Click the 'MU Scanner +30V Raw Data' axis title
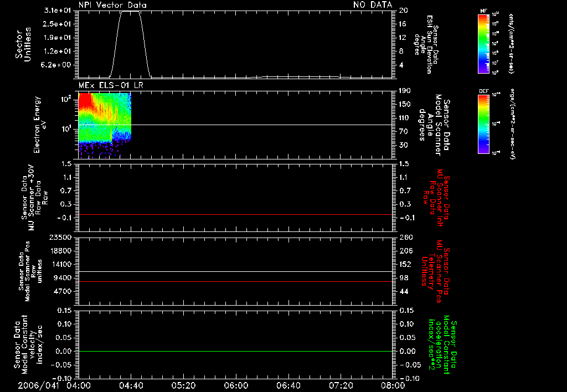Viewport: 567px width, 392px height. click(x=34, y=198)
